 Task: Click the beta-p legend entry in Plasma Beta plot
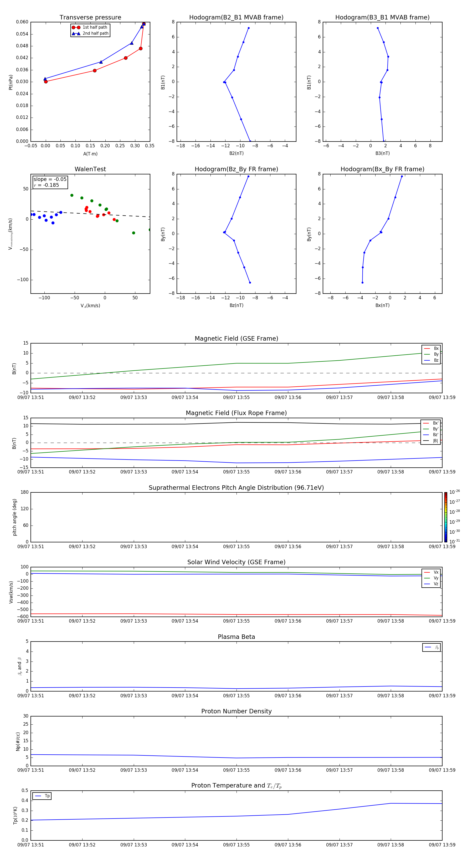pyautogui.click(x=431, y=647)
